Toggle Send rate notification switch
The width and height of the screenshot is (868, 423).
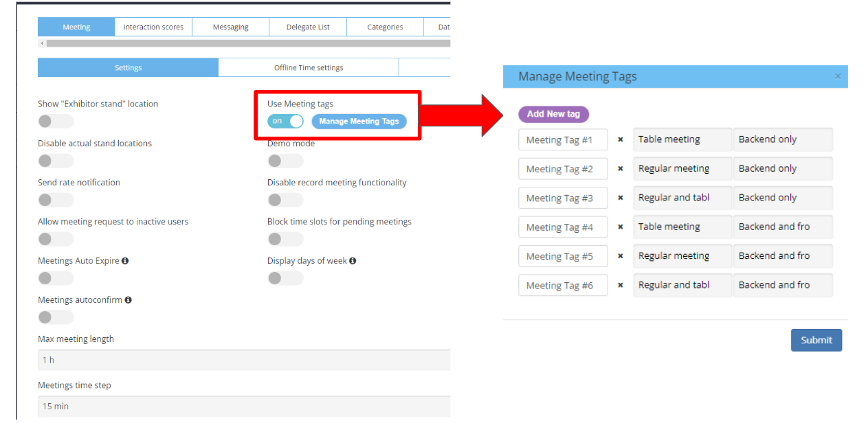tap(56, 200)
